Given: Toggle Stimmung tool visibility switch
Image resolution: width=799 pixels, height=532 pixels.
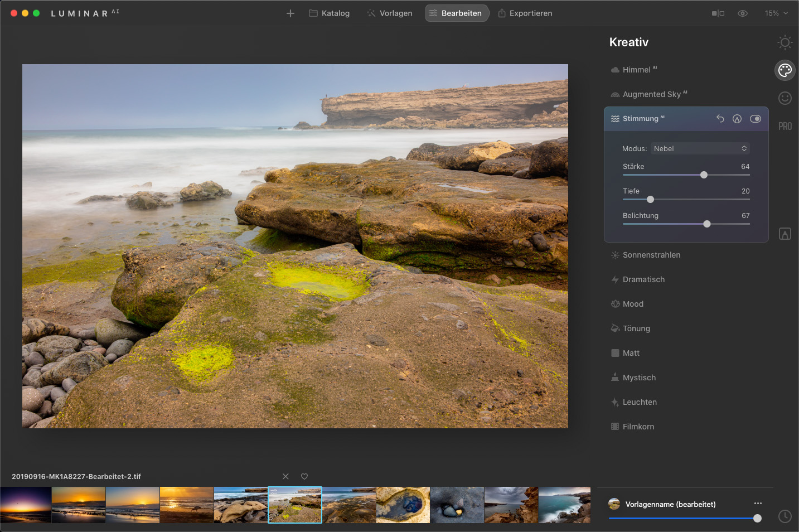Looking at the screenshot, I should click(756, 119).
